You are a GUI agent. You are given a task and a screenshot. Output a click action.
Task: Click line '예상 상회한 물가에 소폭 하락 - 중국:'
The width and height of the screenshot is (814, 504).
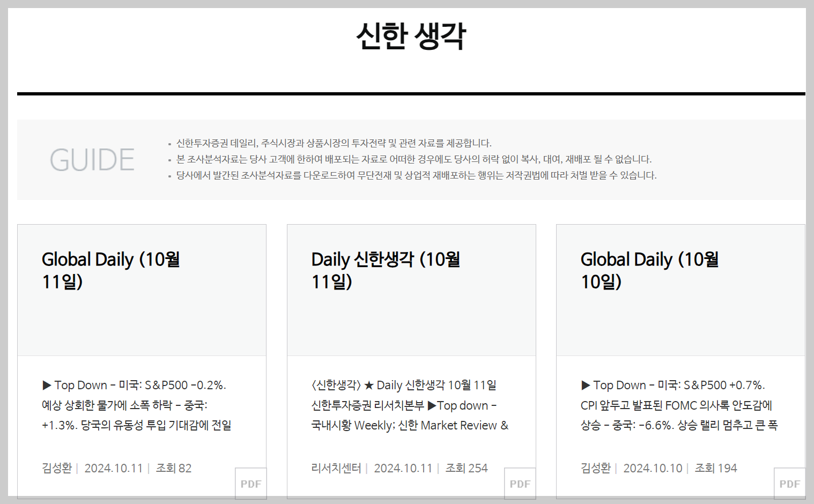(x=124, y=405)
